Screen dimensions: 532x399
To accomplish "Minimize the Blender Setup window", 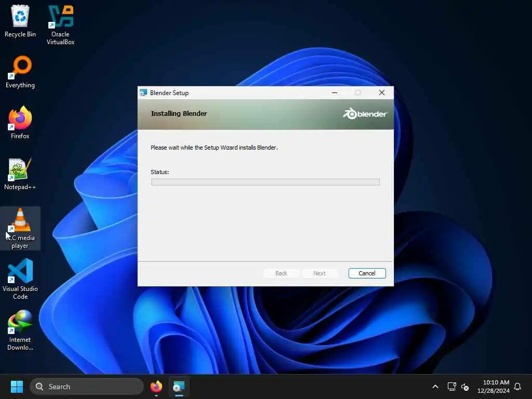I will [335, 92].
